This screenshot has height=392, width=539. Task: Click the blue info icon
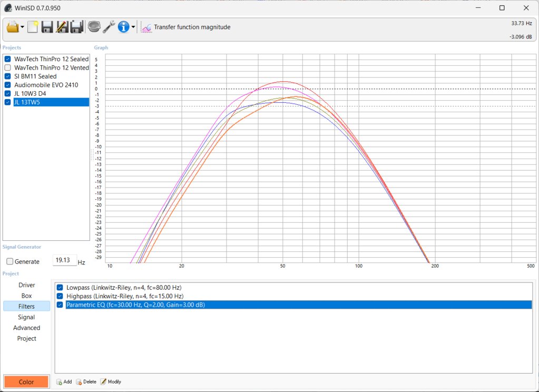[x=123, y=27]
